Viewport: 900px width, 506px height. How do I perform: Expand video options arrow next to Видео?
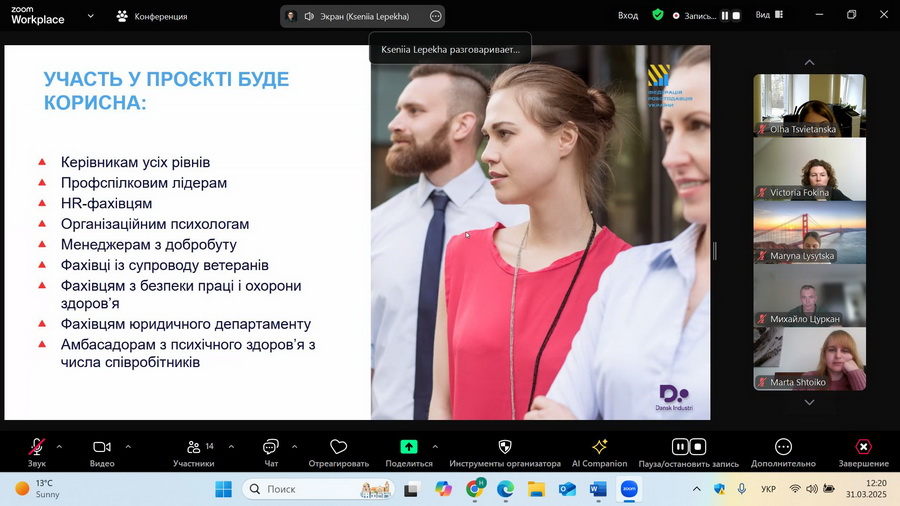128,446
